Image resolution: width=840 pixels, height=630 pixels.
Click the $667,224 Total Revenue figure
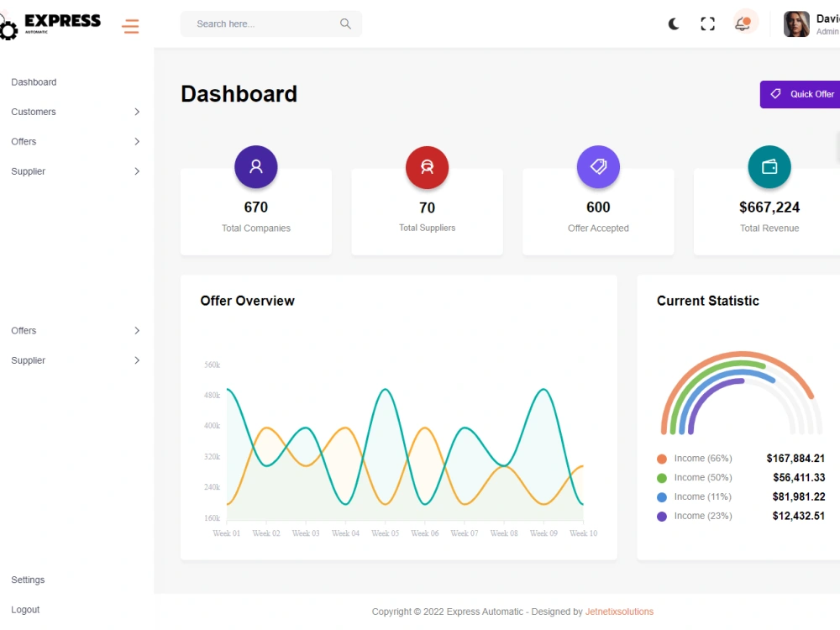[769, 207]
